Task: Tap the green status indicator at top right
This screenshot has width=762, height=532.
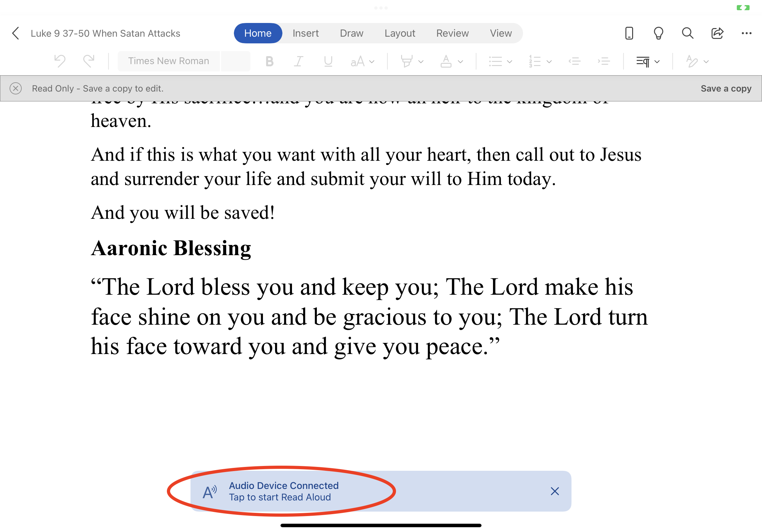Action: coord(743,8)
